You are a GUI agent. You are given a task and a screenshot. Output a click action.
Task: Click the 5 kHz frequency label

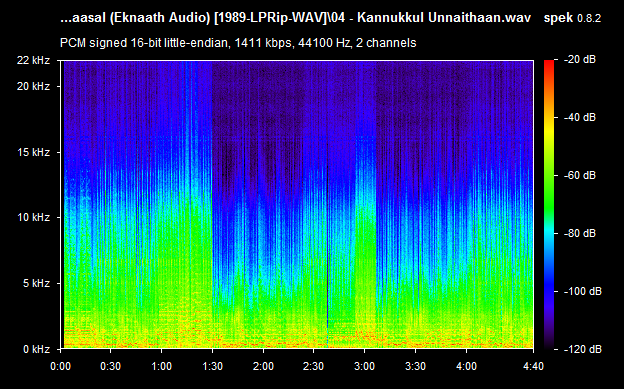(x=36, y=283)
